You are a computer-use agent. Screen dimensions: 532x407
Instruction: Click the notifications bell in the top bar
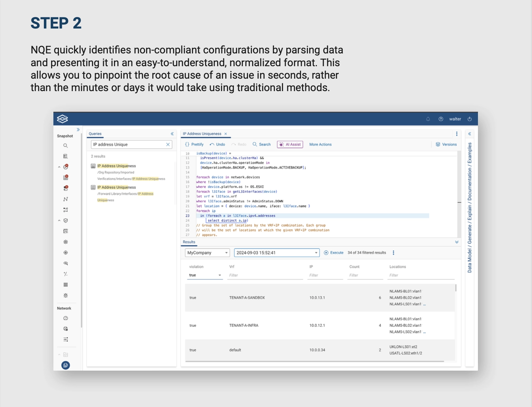[x=428, y=119]
